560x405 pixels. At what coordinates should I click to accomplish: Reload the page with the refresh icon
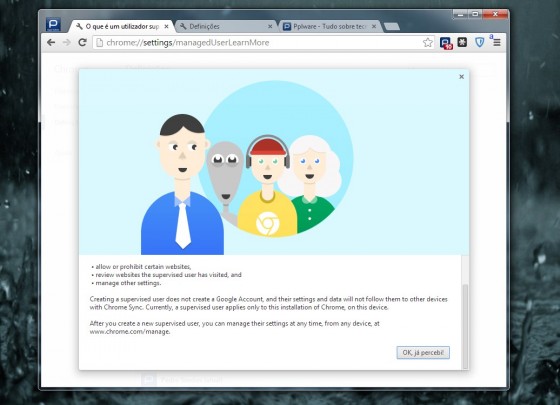point(82,42)
